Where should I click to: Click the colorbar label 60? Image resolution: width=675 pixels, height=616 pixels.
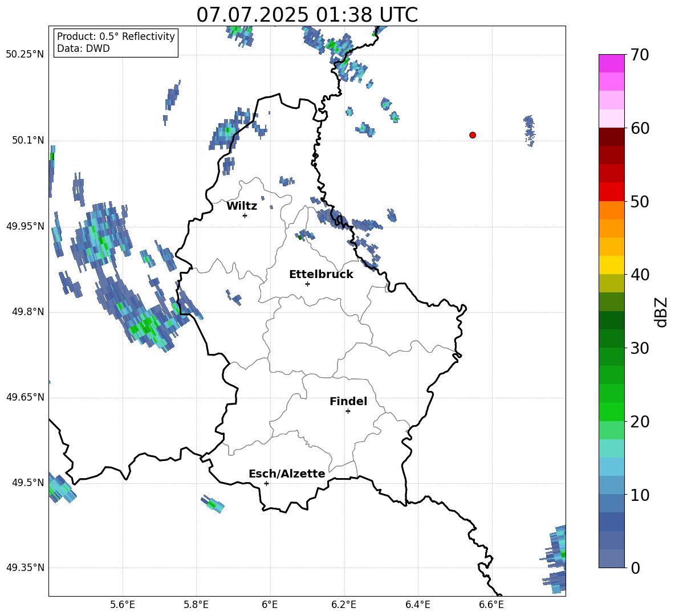click(640, 128)
